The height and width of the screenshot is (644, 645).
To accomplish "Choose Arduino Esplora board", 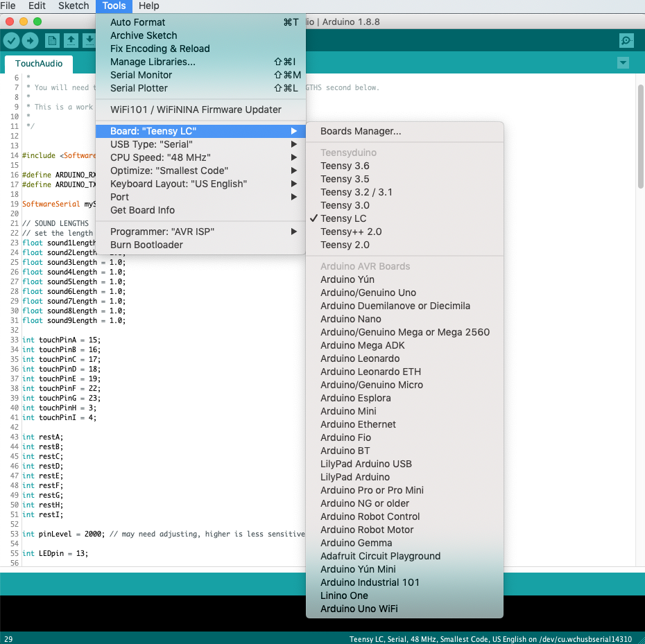I will 405,398.
